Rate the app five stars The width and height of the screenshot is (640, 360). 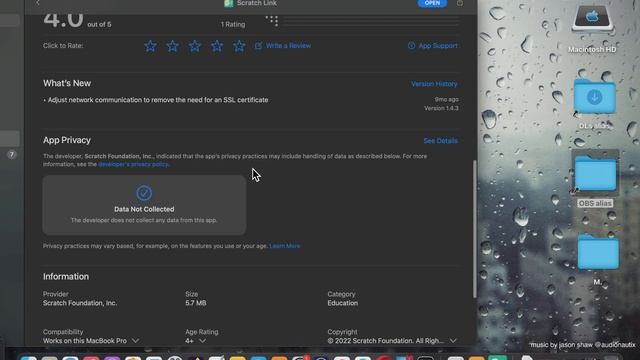[x=239, y=46]
